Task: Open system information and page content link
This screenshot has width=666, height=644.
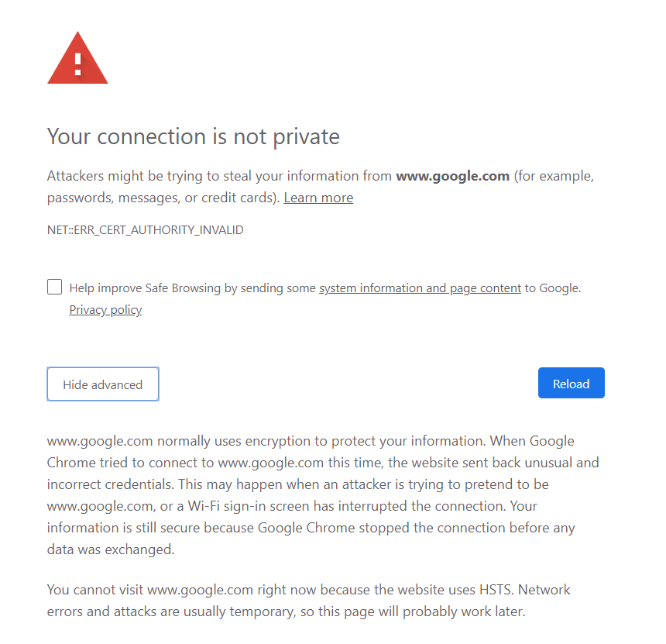Action: (x=420, y=288)
